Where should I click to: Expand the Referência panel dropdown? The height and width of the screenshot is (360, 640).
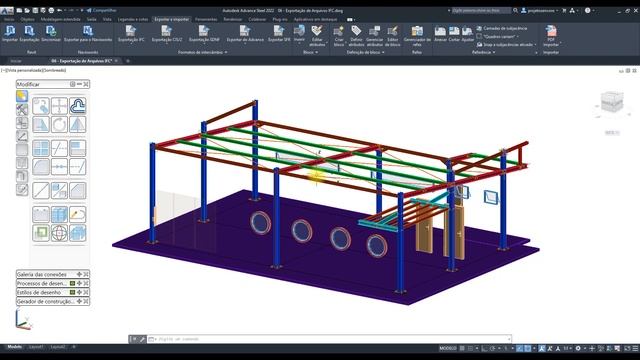[483, 52]
